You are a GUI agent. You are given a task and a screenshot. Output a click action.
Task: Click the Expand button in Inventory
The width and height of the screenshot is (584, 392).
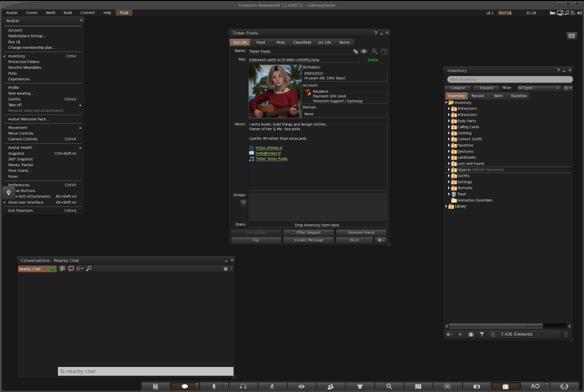[x=486, y=88]
